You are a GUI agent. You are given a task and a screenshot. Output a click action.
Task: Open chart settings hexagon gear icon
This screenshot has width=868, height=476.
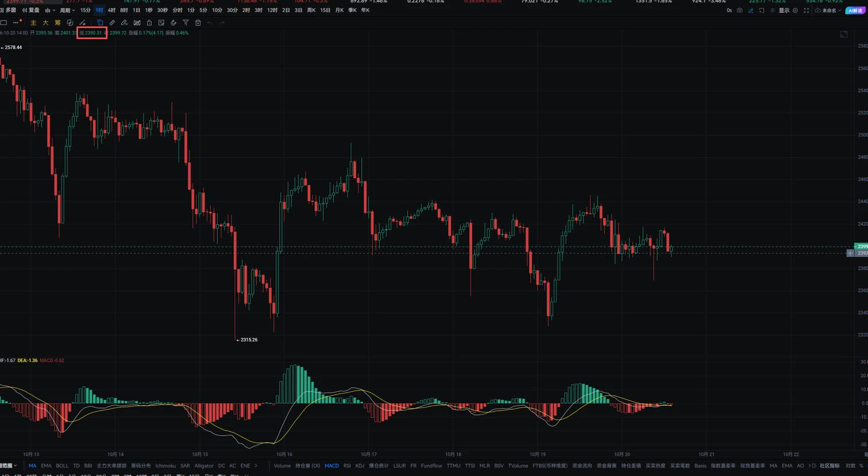795,10
